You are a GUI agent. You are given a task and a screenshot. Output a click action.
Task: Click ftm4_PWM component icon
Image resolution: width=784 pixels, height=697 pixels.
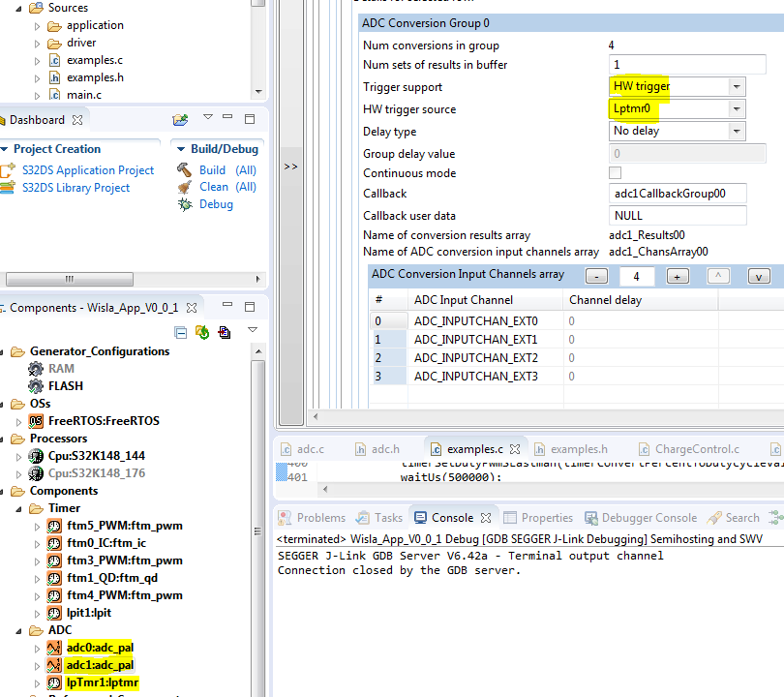tap(54, 596)
